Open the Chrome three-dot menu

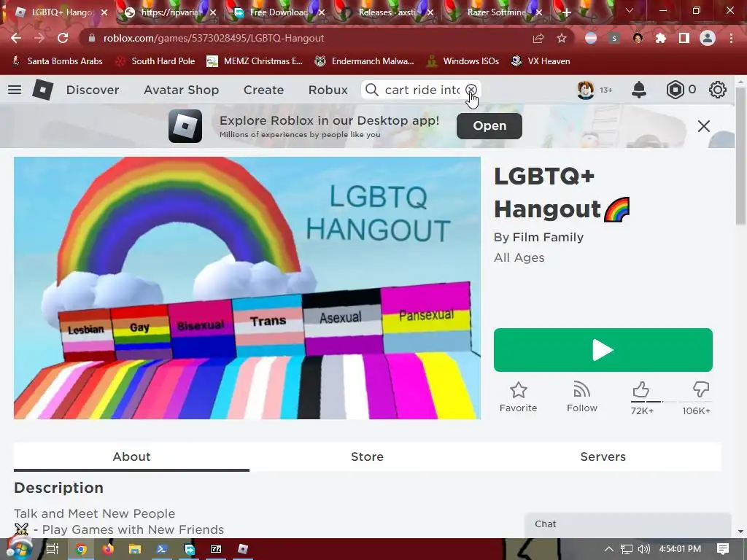pos(731,38)
